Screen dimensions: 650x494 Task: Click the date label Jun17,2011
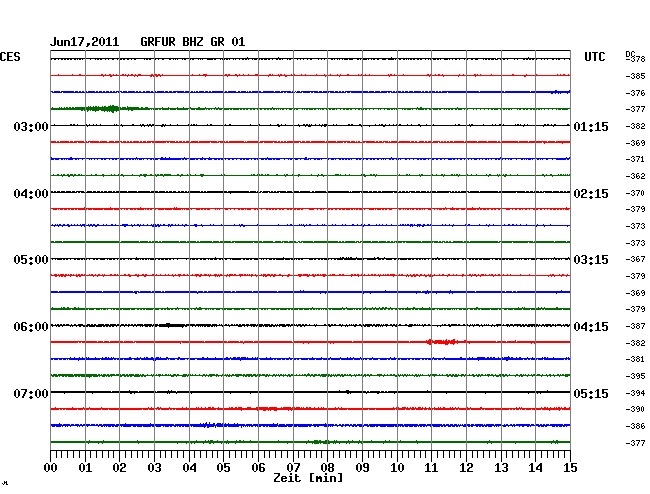(x=85, y=42)
